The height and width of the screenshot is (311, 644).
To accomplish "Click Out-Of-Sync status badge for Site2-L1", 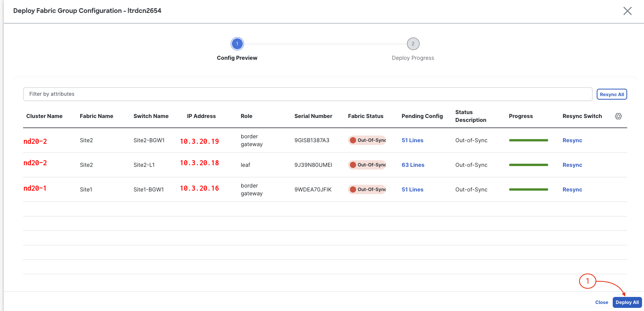I will click(x=367, y=165).
